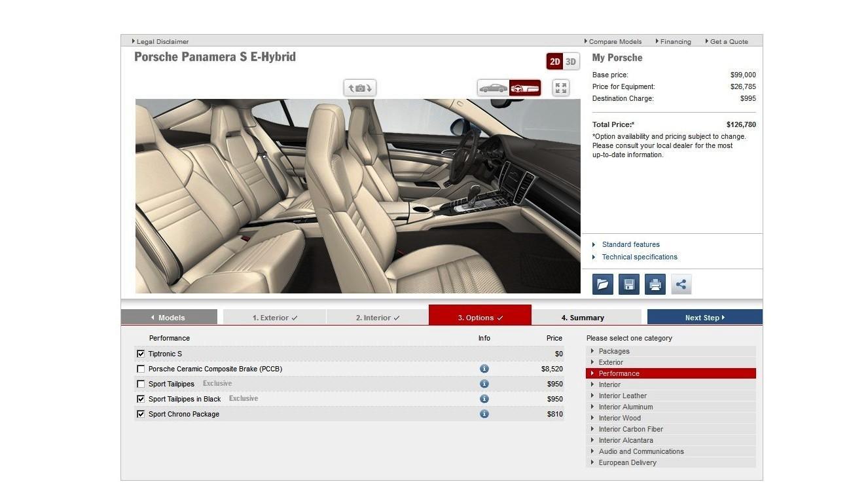Open info for Sport Tailpipes in Black

click(484, 399)
